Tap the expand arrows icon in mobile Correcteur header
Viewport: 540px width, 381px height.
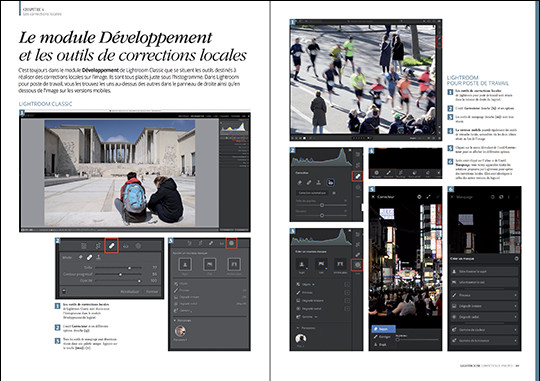point(428,197)
